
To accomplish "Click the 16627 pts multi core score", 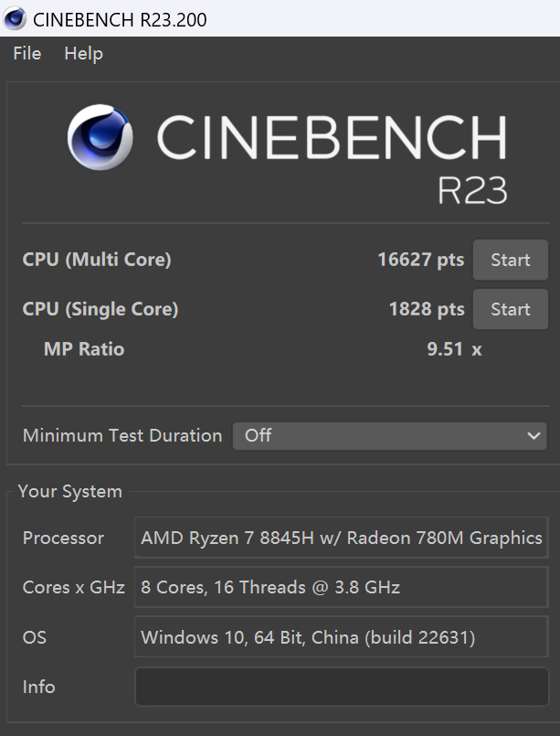I will [x=420, y=260].
